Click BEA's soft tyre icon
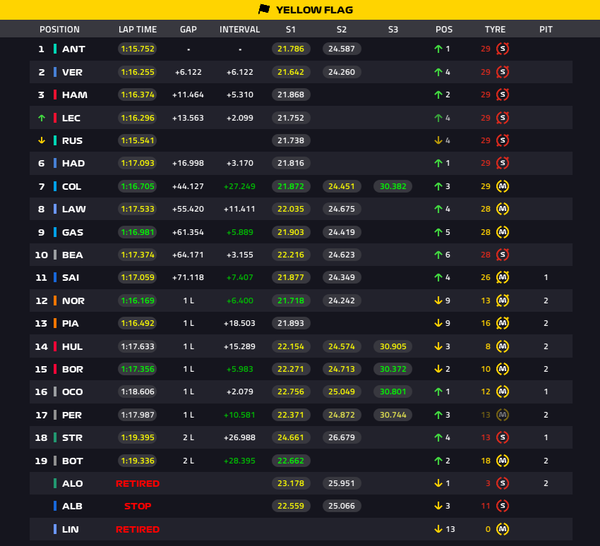 [x=502, y=255]
